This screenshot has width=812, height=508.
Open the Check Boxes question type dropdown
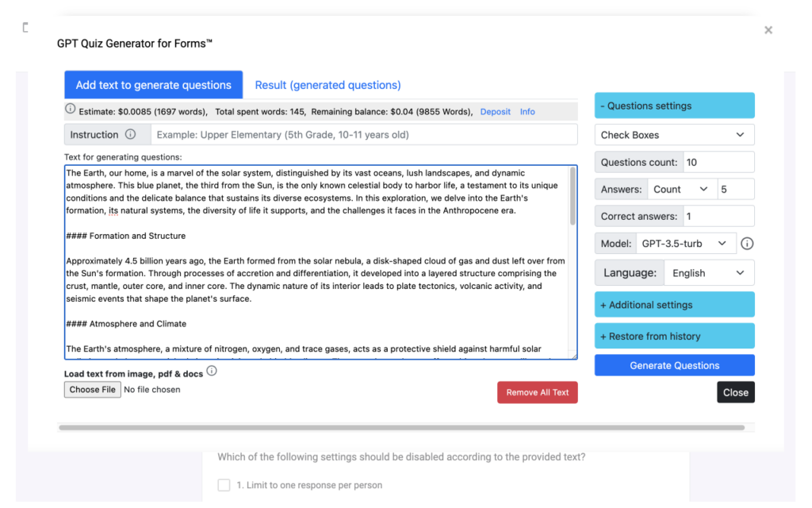pyautogui.click(x=674, y=134)
